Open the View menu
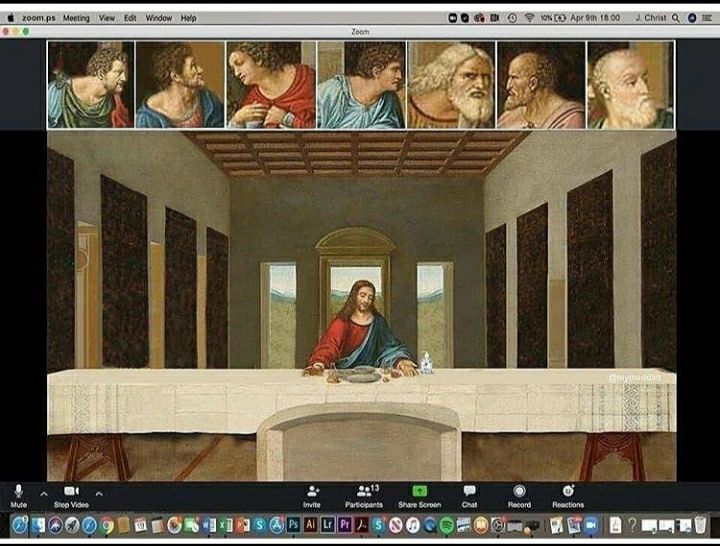Viewport: 720px width, 546px height. click(107, 18)
